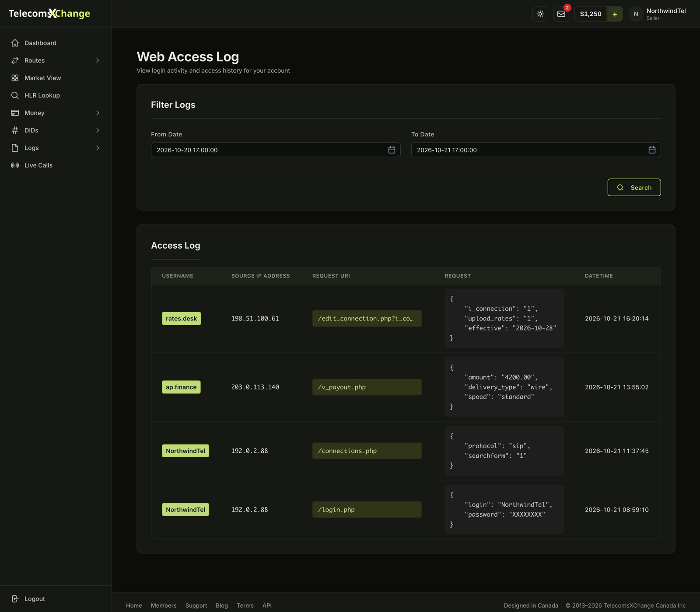Click the $1,250 balance button

pyautogui.click(x=591, y=14)
